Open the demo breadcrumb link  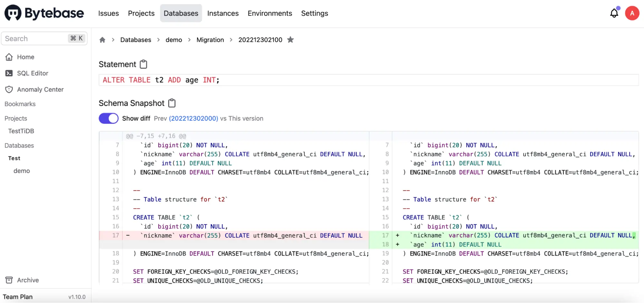tap(174, 40)
